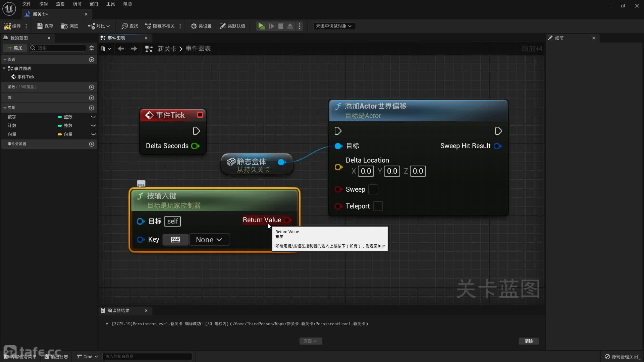Open the 页面 page dropdown
The width and height of the screenshot is (644, 362).
coord(311,341)
